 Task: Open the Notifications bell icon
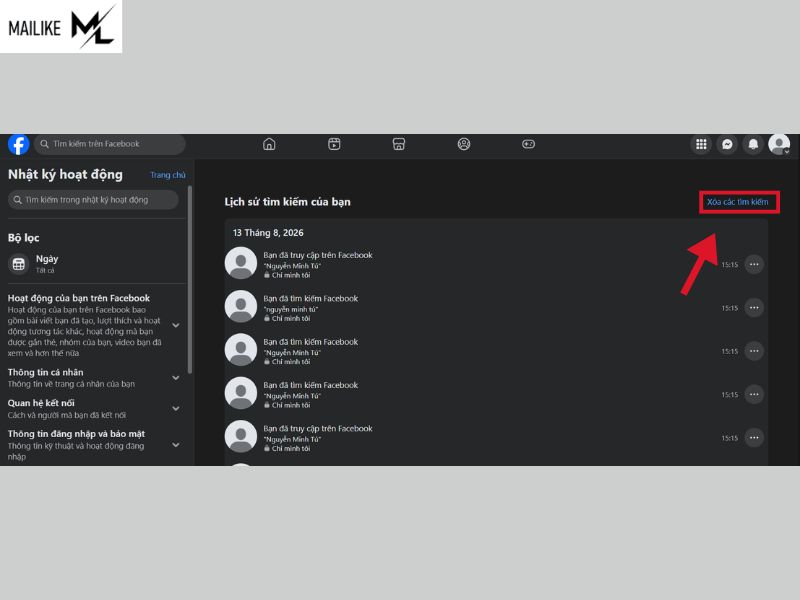point(753,144)
